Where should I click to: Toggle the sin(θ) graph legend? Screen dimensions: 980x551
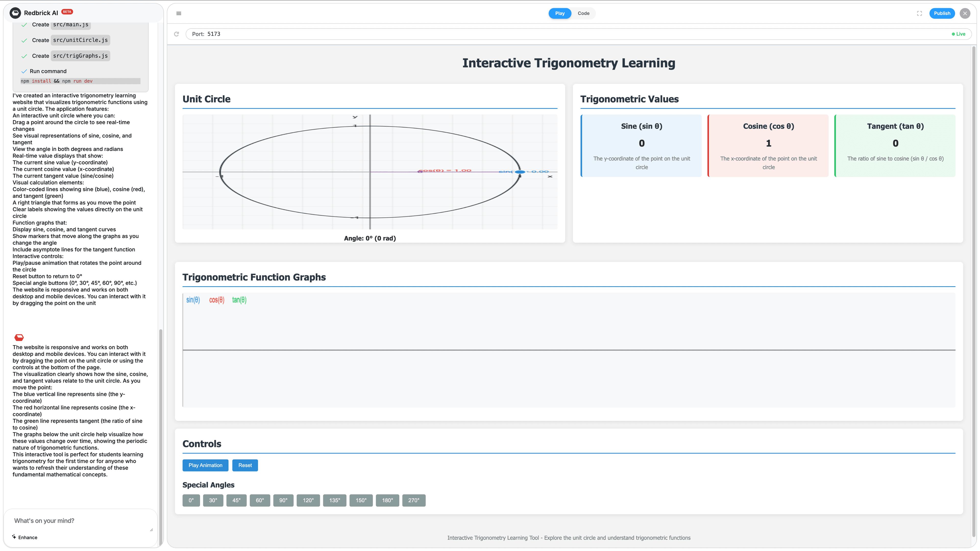[x=193, y=300]
